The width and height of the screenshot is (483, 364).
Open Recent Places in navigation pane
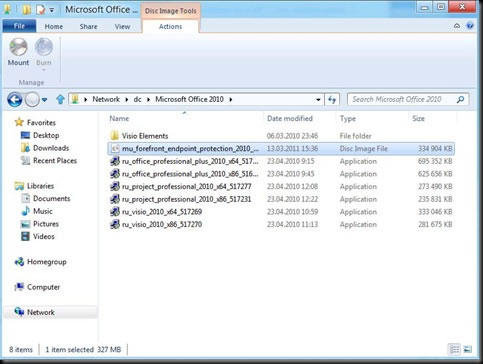[x=55, y=161]
